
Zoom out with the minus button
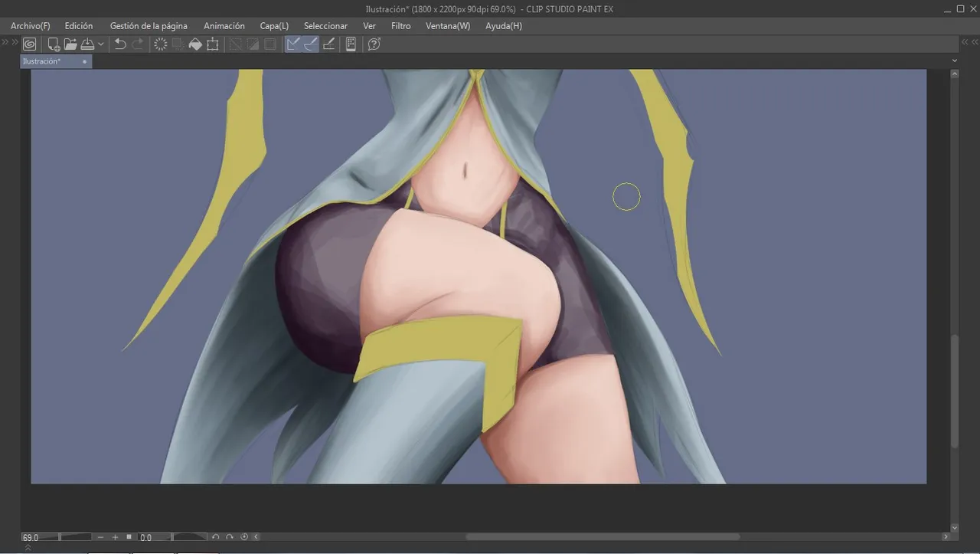click(100, 537)
